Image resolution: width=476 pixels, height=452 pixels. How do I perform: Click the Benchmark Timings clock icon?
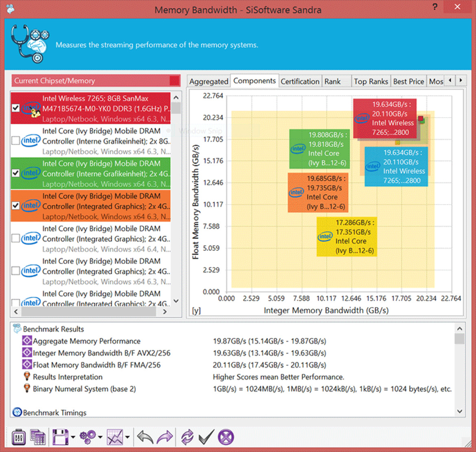(x=17, y=412)
